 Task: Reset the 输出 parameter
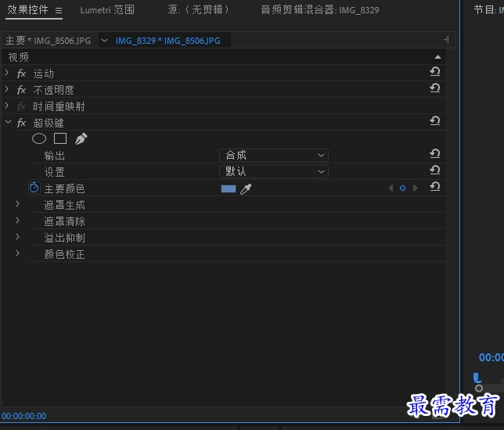click(x=435, y=153)
